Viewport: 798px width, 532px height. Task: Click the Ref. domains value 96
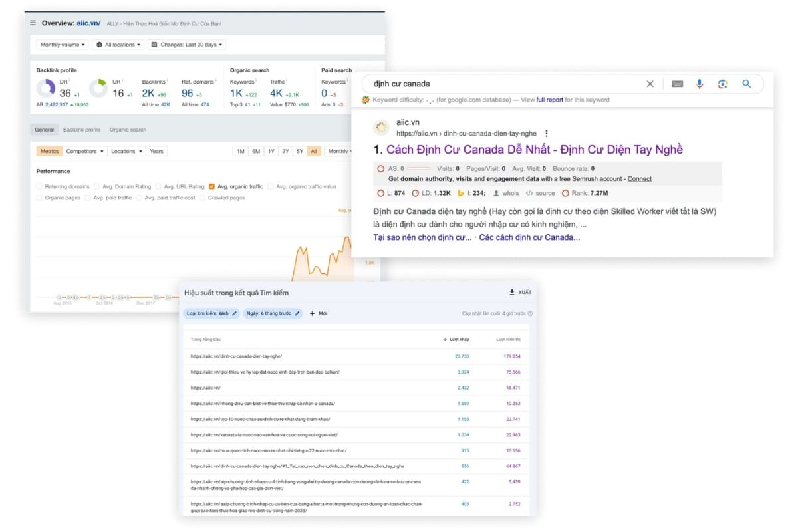coord(188,94)
